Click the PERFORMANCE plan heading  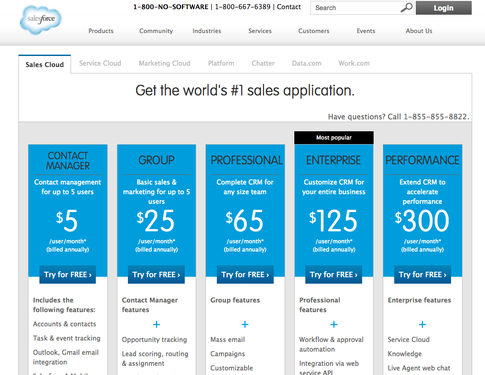pos(422,160)
